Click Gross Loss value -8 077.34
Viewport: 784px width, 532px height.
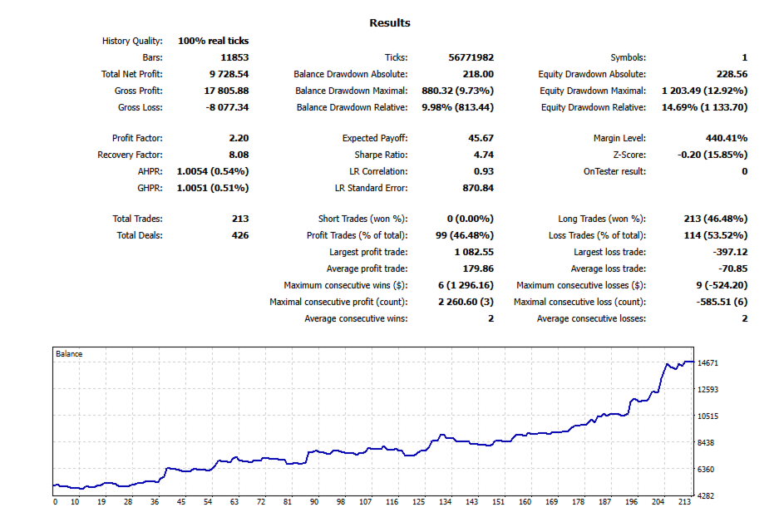click(x=227, y=107)
